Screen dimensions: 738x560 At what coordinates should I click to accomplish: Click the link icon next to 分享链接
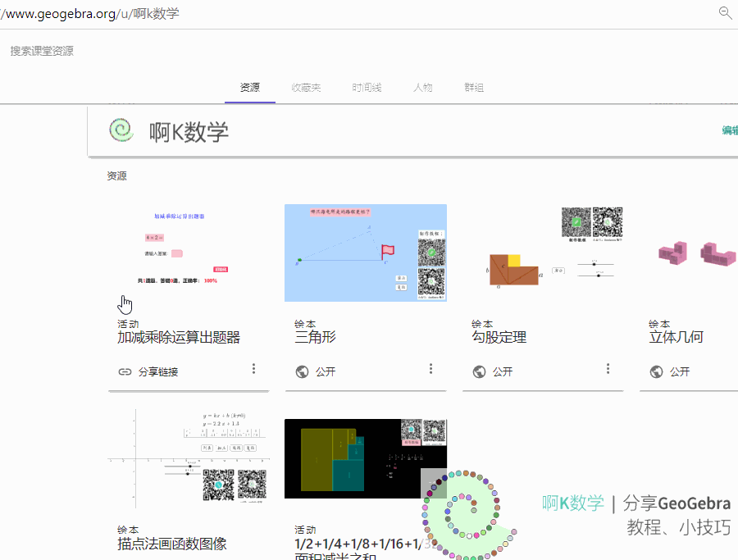[125, 371]
